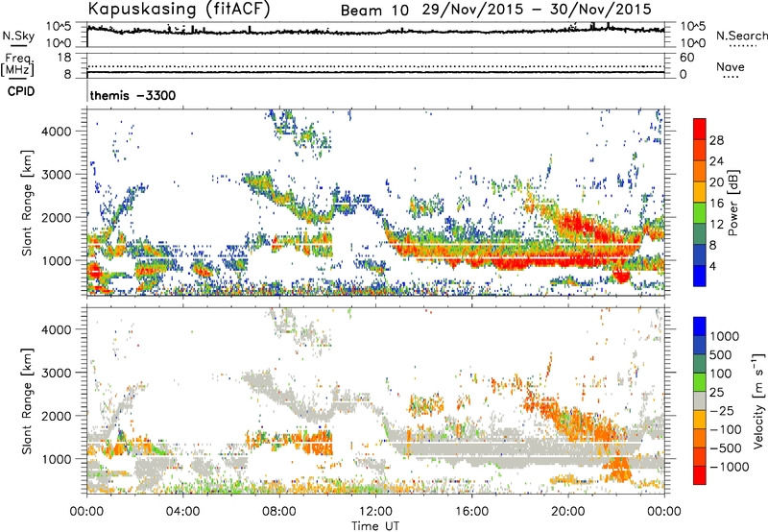Select the -1000 tick on Velocity colorbar

(x=730, y=467)
